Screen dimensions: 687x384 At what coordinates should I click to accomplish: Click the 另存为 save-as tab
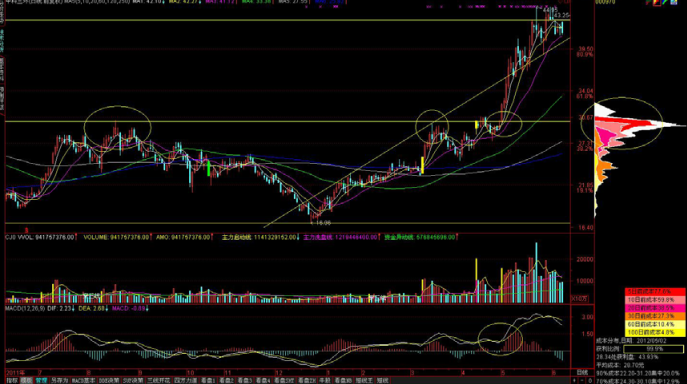tap(60, 380)
